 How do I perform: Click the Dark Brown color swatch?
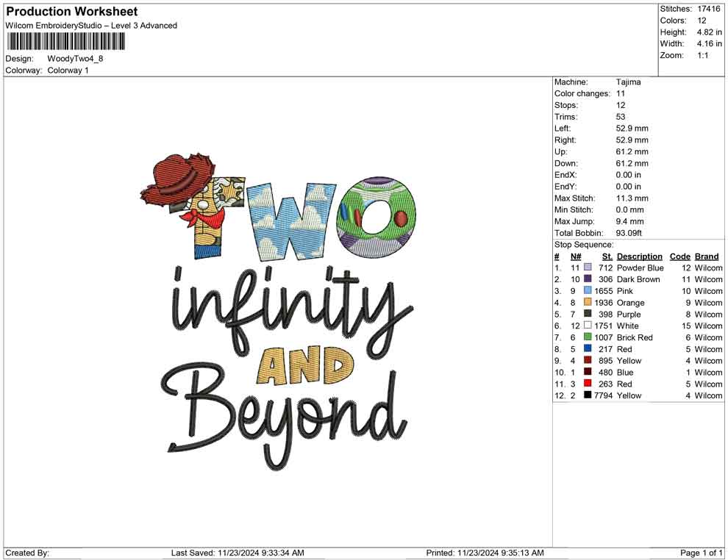coord(588,279)
